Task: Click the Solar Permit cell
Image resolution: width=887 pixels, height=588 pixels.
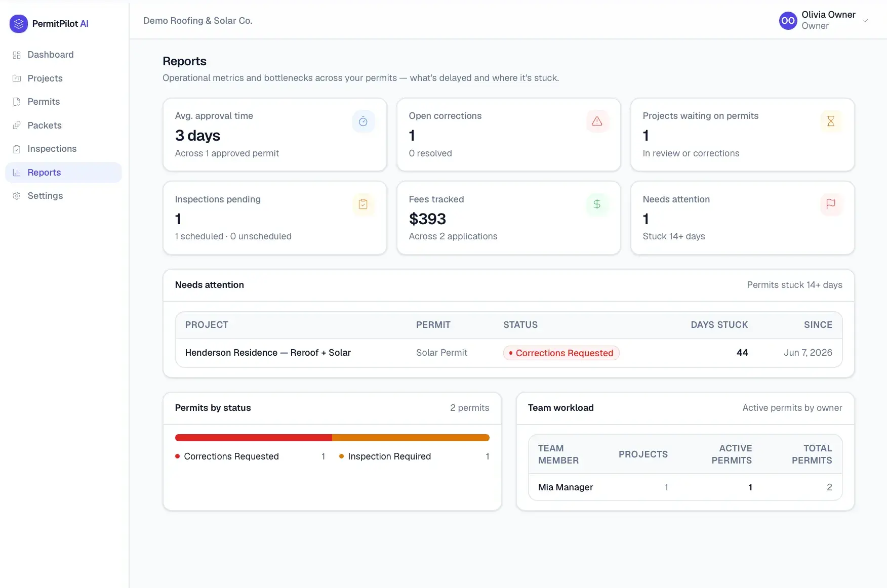Action: coord(441,353)
